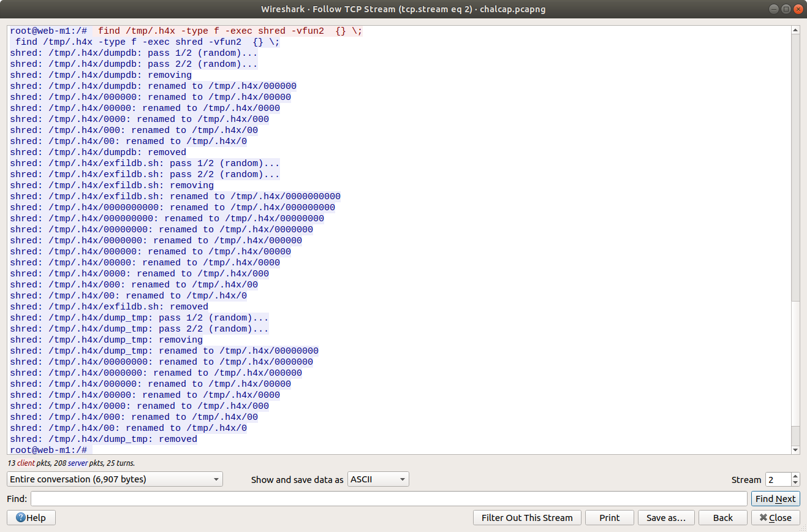This screenshot has height=532, width=807.
Task: Click inside the Stream number field
Action: (777, 479)
